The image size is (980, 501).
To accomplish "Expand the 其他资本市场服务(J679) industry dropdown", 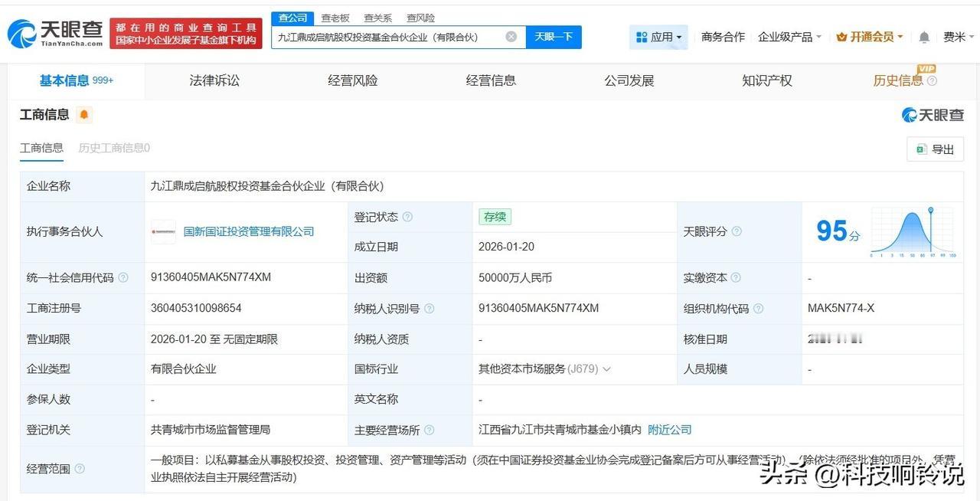I will [607, 368].
